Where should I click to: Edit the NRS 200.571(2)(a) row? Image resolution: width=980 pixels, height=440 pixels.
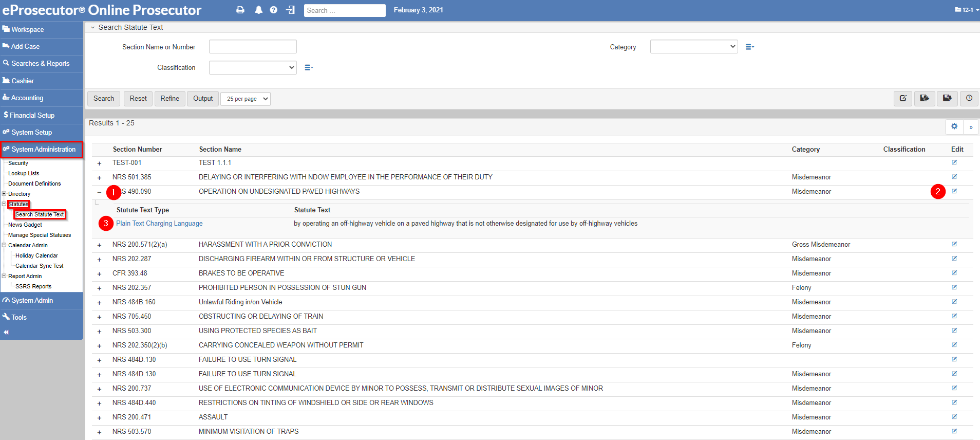pyautogui.click(x=954, y=244)
